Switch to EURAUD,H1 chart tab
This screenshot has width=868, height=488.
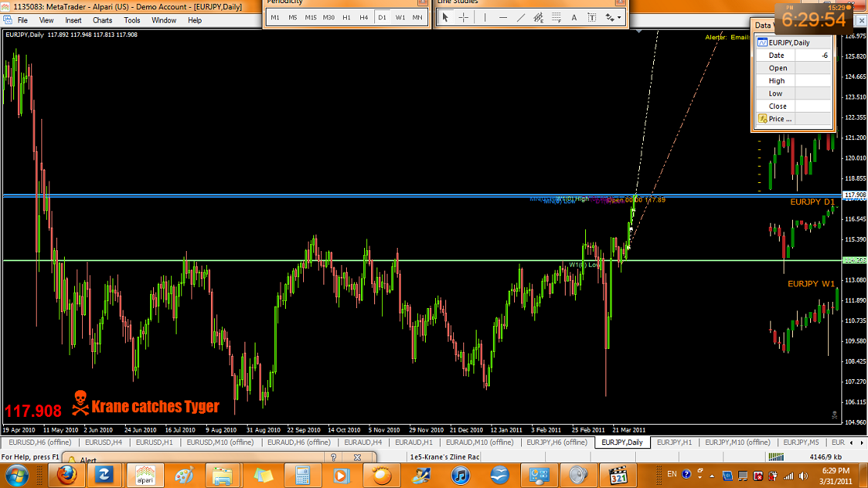pos(414,442)
